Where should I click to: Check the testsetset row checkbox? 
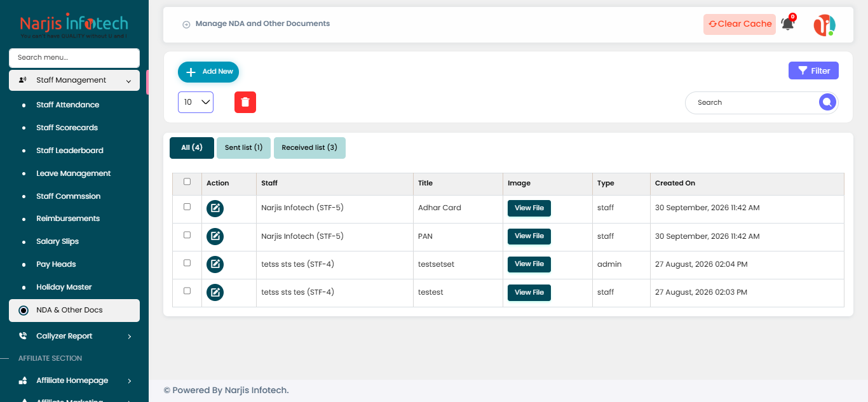(x=187, y=262)
